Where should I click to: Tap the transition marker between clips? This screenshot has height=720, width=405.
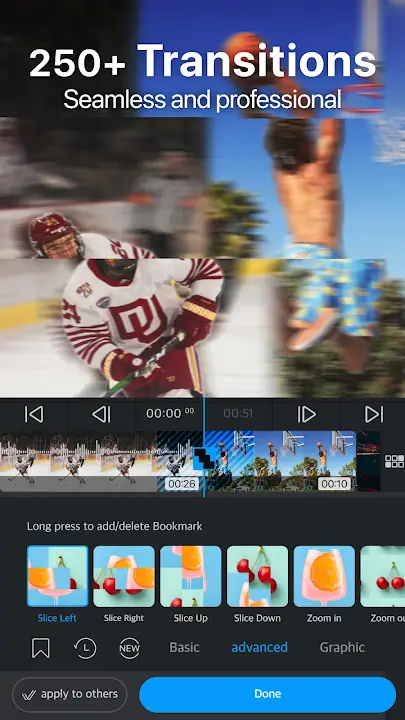203,459
